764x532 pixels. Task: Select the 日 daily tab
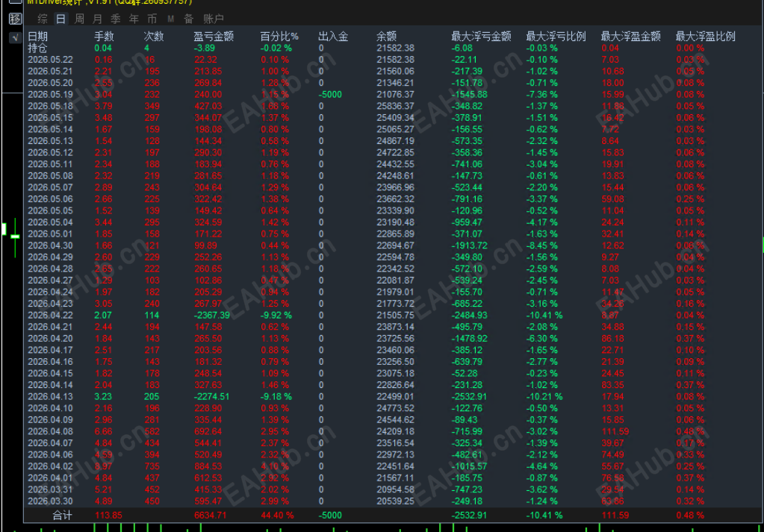[x=60, y=19]
